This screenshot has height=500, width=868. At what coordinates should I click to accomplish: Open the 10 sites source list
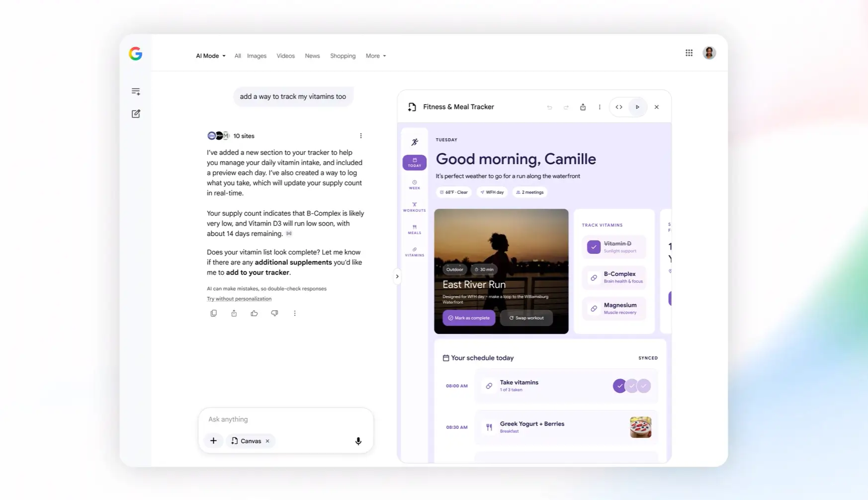231,136
